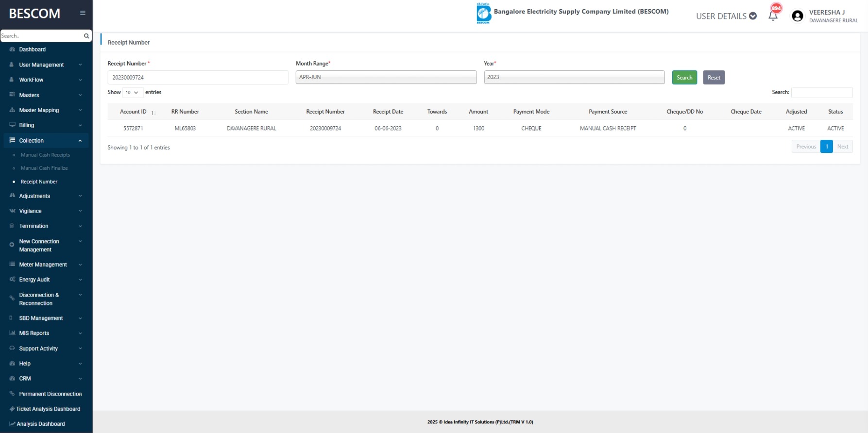Click the MIS Reports chart icon
This screenshot has height=433, width=868.
(x=12, y=333)
